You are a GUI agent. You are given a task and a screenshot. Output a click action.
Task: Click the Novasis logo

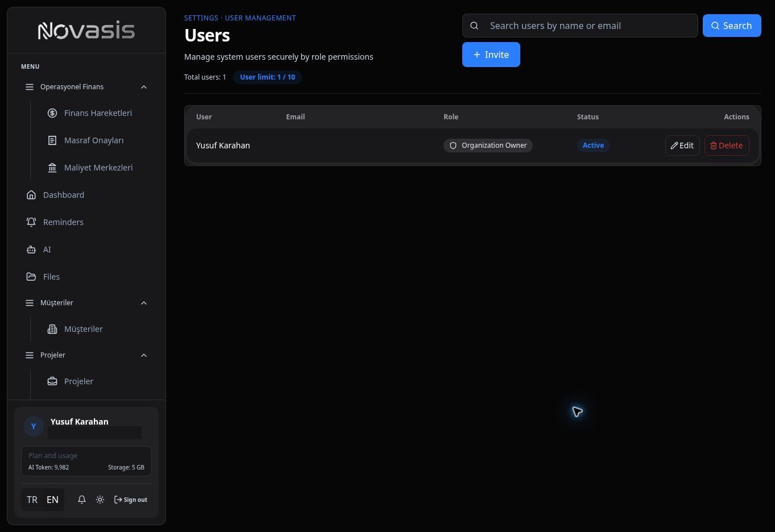pyautogui.click(x=86, y=31)
